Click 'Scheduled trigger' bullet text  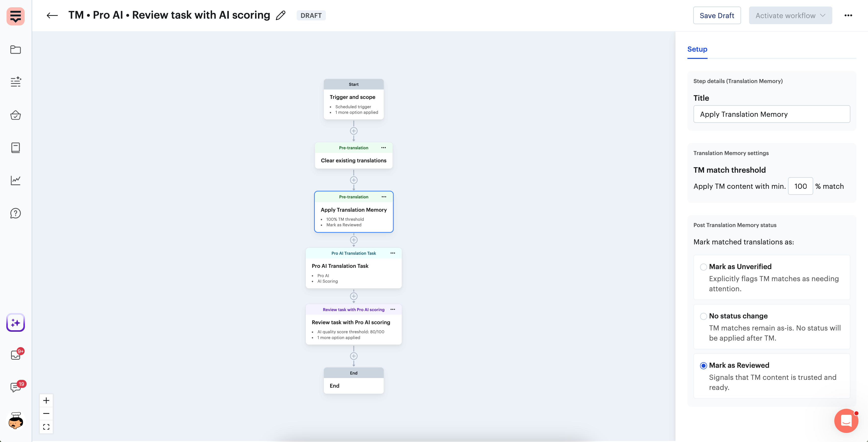[353, 107]
